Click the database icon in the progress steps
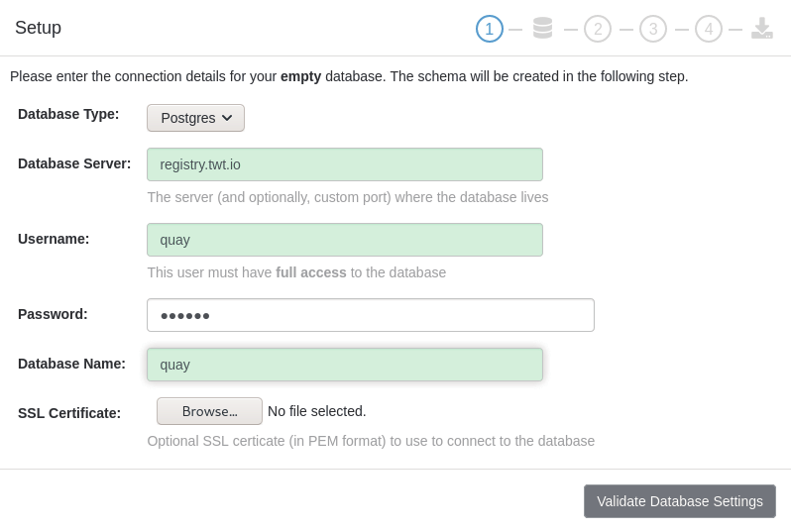Image resolution: width=791 pixels, height=532 pixels. [x=542, y=28]
